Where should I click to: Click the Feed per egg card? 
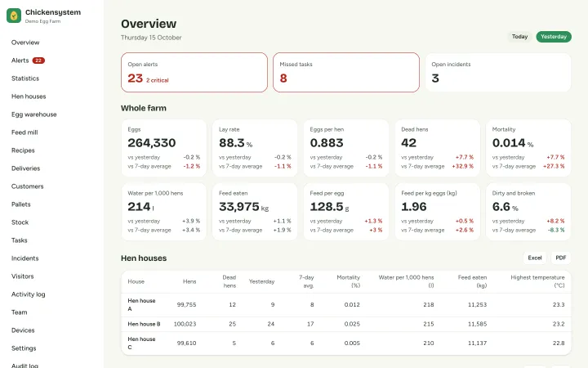tap(346, 212)
